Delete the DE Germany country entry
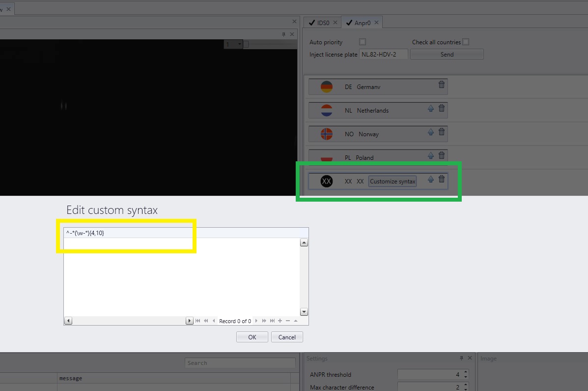 [x=442, y=85]
